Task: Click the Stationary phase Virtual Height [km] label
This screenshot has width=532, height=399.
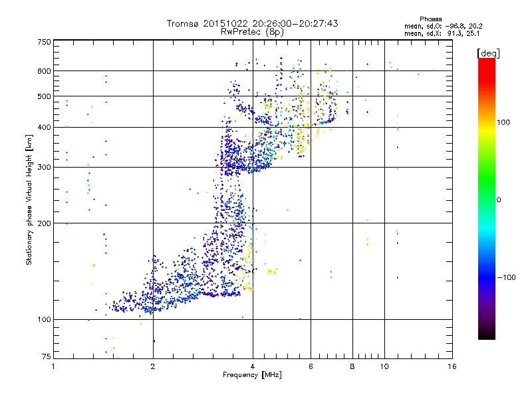Action: pos(29,199)
